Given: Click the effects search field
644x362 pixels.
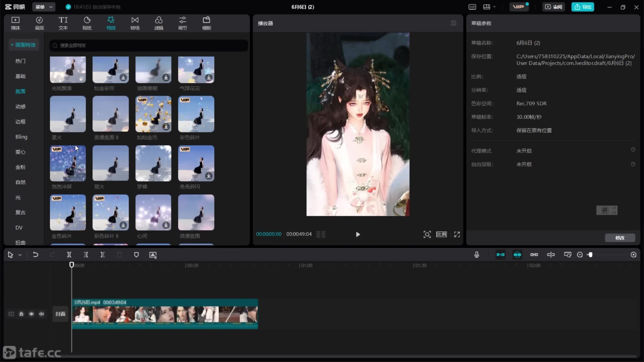Looking at the screenshot, I should click(x=149, y=46).
